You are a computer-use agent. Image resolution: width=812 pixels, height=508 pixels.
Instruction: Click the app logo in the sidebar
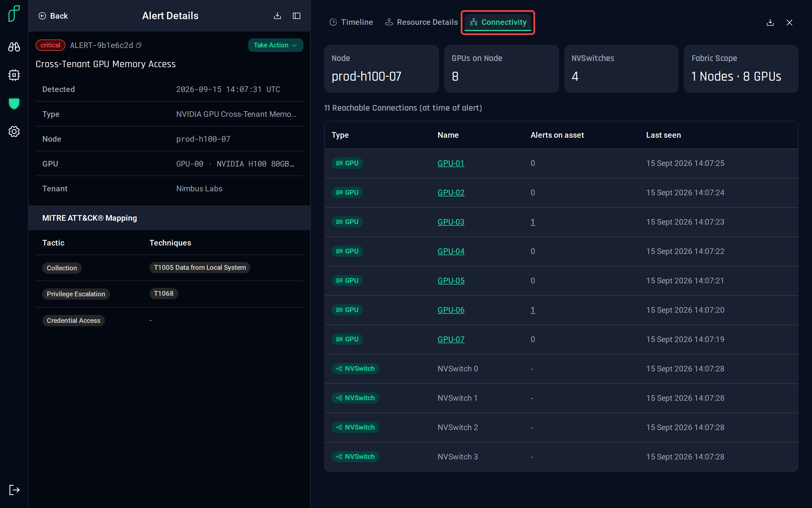click(x=14, y=14)
